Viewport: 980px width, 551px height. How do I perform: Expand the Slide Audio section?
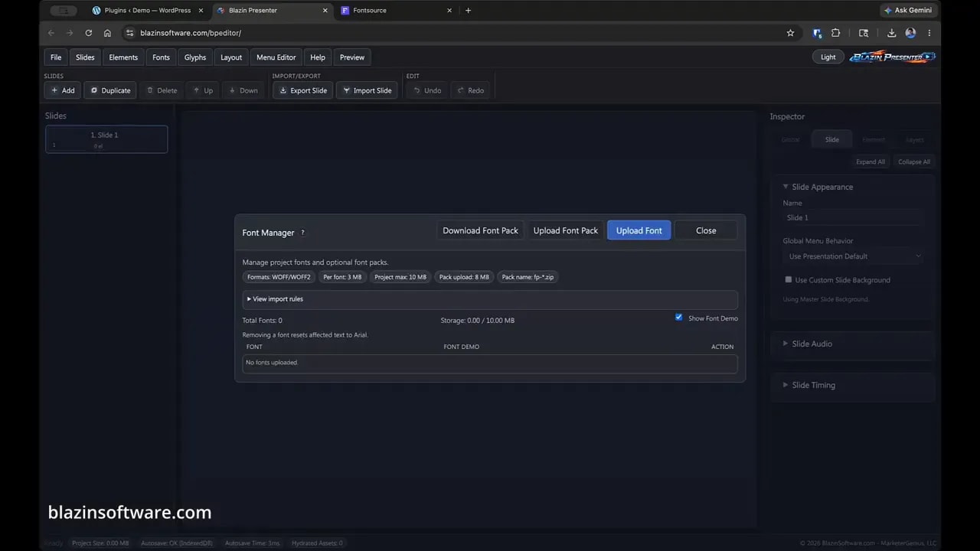(812, 344)
